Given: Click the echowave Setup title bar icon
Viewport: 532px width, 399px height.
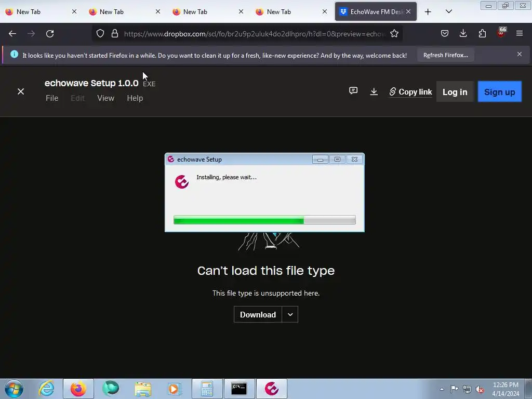Looking at the screenshot, I should (x=171, y=159).
